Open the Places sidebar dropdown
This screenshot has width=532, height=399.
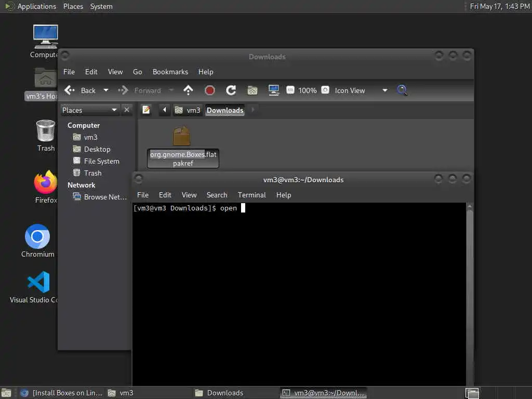tap(89, 110)
